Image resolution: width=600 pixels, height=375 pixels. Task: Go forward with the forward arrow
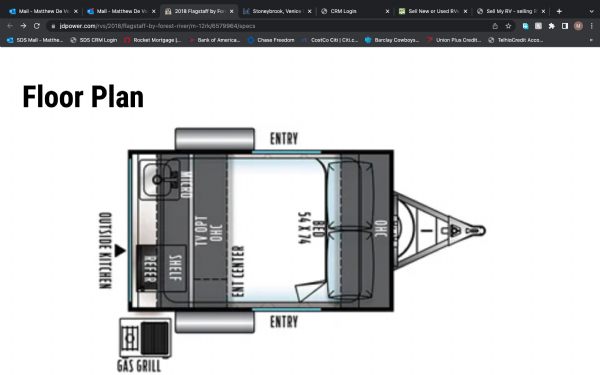click(23, 26)
